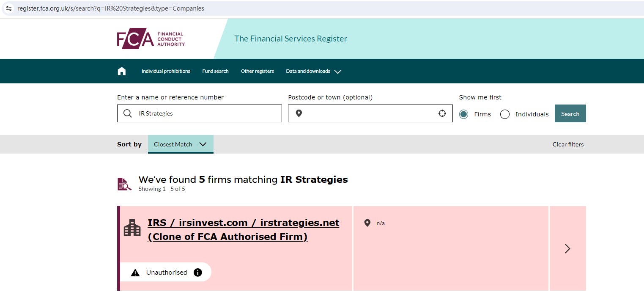
Task: Click the info icon beside Unauthorised
Action: 197,273
